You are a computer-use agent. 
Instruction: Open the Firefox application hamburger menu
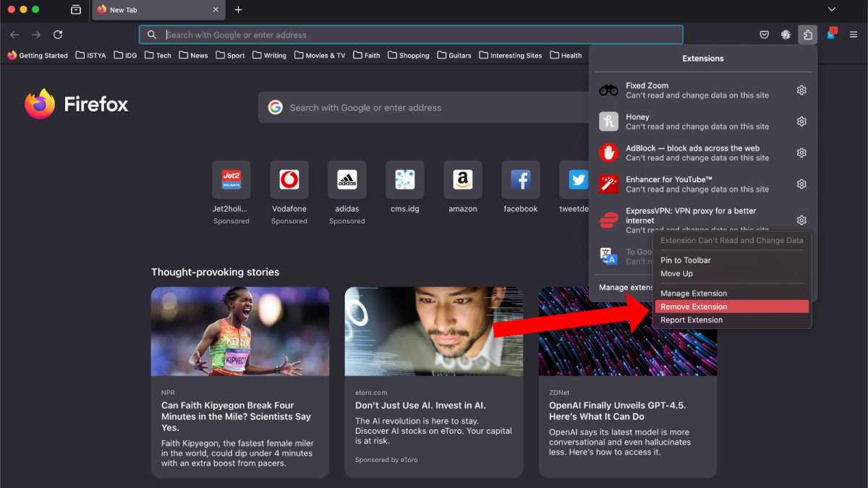pyautogui.click(x=853, y=34)
